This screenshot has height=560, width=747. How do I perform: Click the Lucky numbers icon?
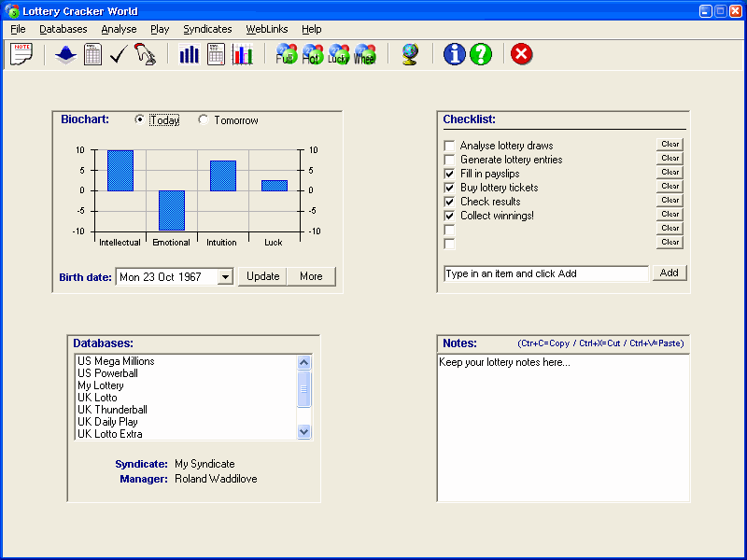coord(338,55)
